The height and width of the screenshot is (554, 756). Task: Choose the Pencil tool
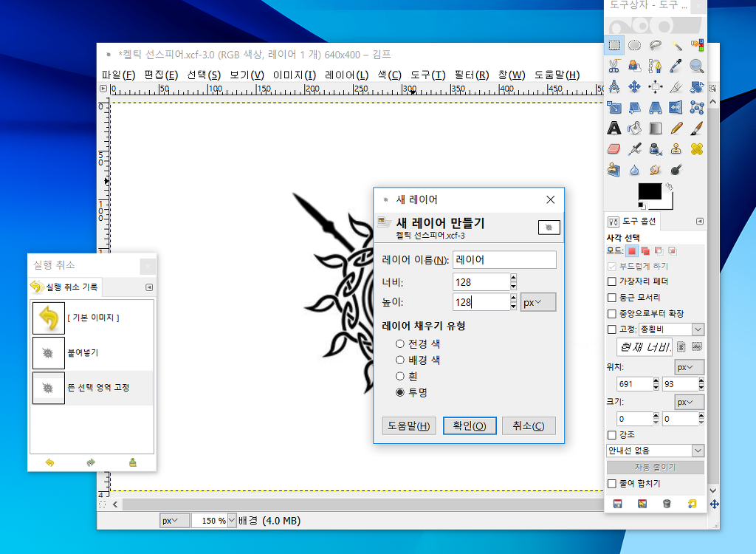click(676, 129)
